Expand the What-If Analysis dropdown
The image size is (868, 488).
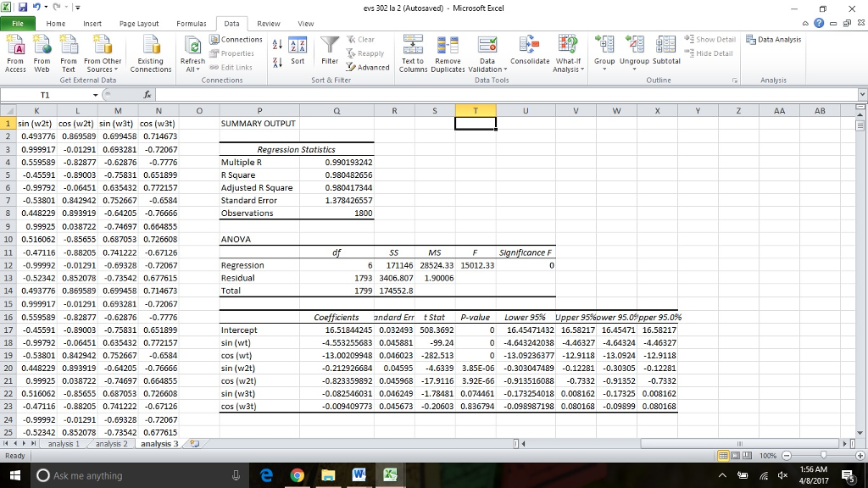tap(566, 69)
